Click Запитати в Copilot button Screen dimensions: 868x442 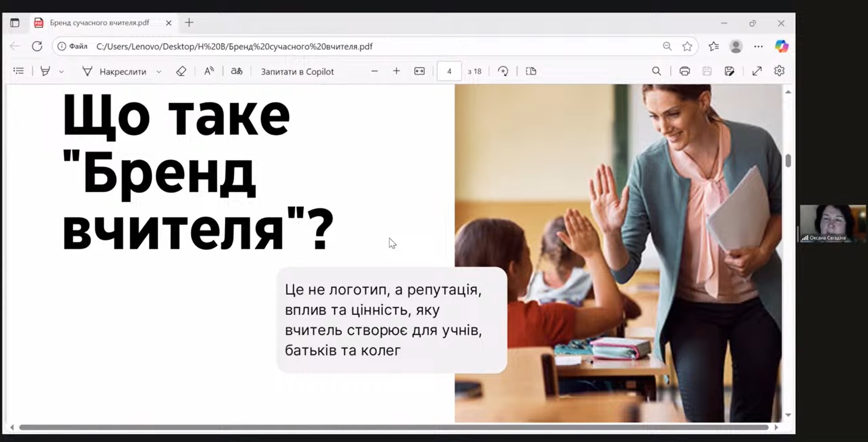(x=297, y=71)
